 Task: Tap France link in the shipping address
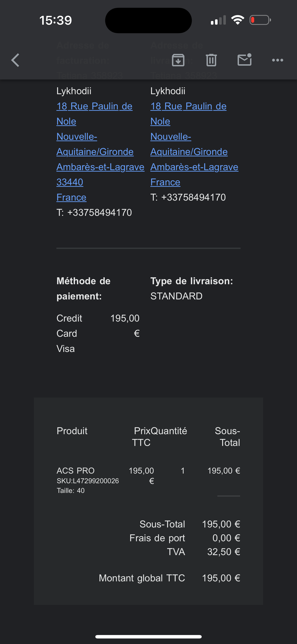click(x=165, y=182)
